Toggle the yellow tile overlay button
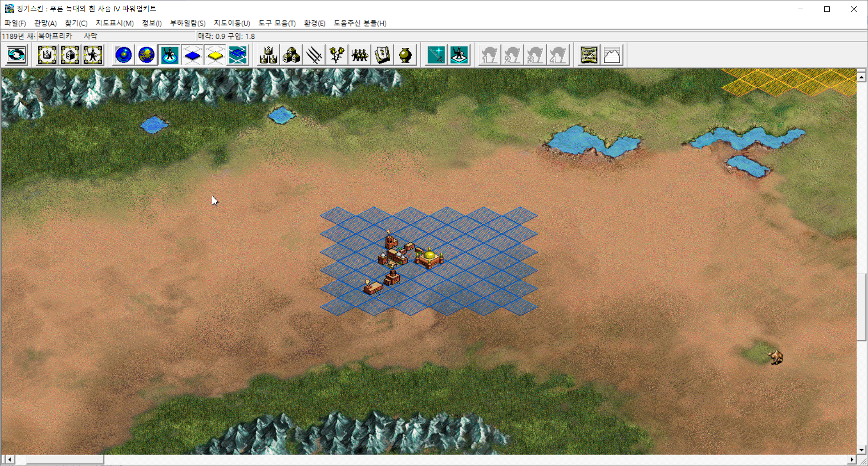Image resolution: width=868 pixels, height=466 pixels. (x=215, y=55)
